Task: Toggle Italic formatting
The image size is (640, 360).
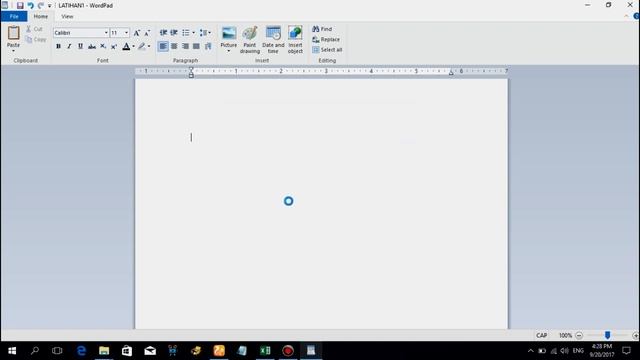Action: click(x=69, y=47)
